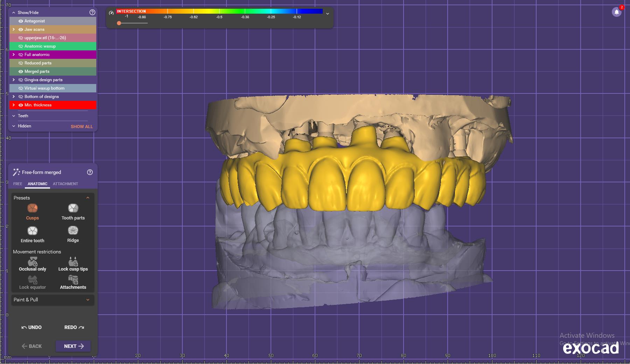Toggle the Attachments movement restriction
Viewport: 630px width, 364px height.
tap(73, 280)
